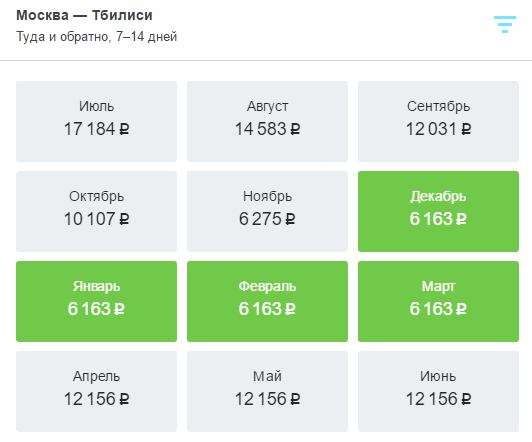
Task: Choose the green Январь tile
Action: tap(96, 301)
